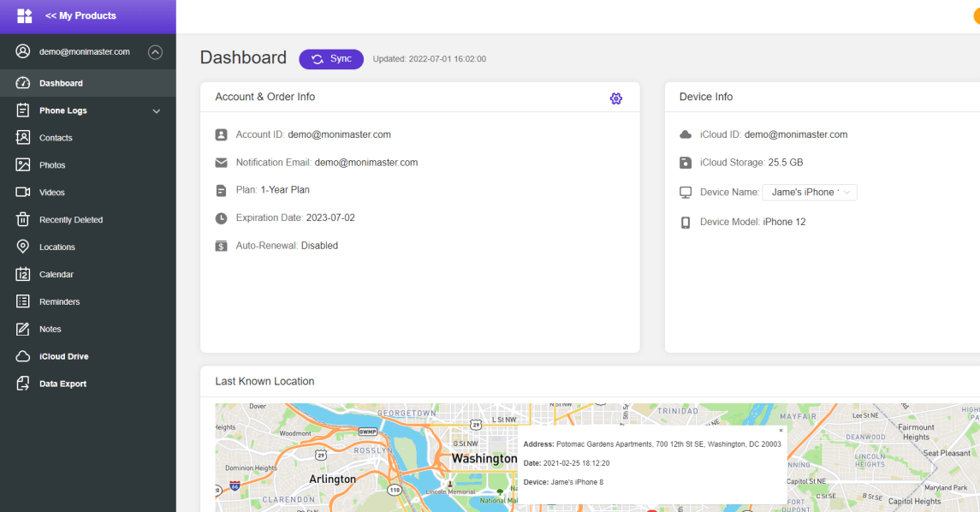Click the Calendar icon in sidebar

[22, 274]
